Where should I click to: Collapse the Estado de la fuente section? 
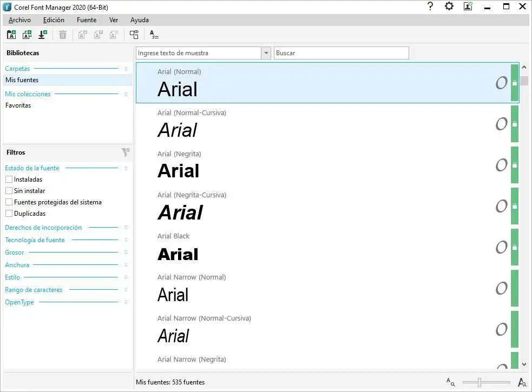tap(126, 168)
